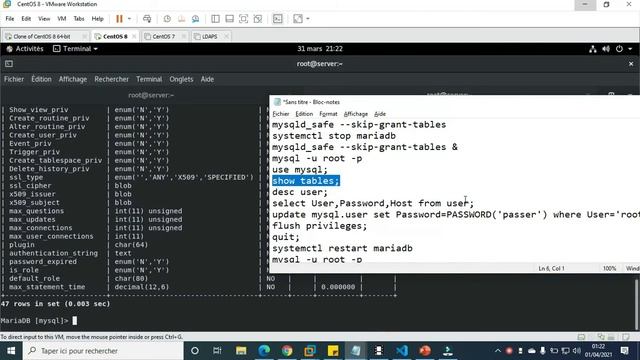Image resolution: width=640 pixels, height=360 pixels.
Task: Open VMware View menu
Action: coord(44,19)
